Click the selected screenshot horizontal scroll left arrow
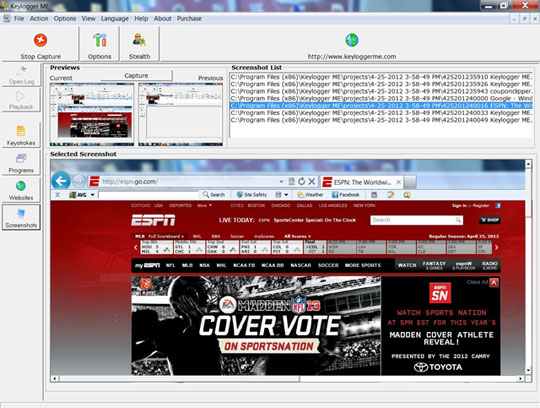The image size is (540, 408). (54, 379)
